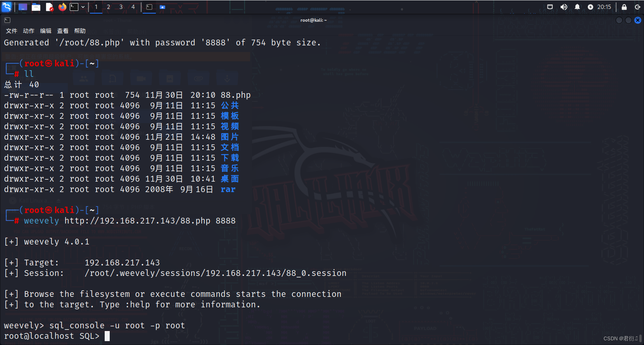Switch to workspace 1
This screenshot has width=644, height=345.
pyautogui.click(x=96, y=7)
